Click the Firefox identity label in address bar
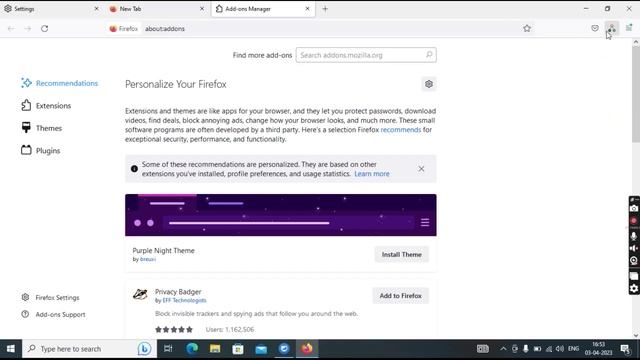 pos(124,29)
